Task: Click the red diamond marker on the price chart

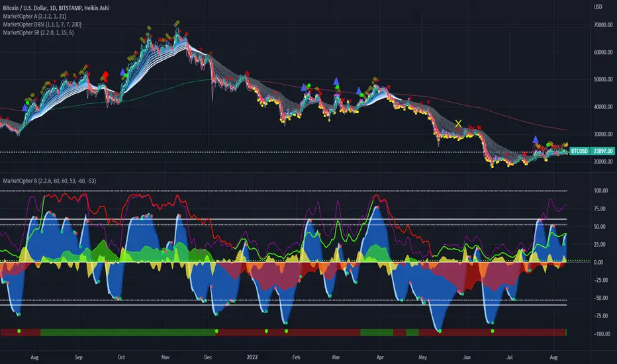Action: (x=105, y=75)
